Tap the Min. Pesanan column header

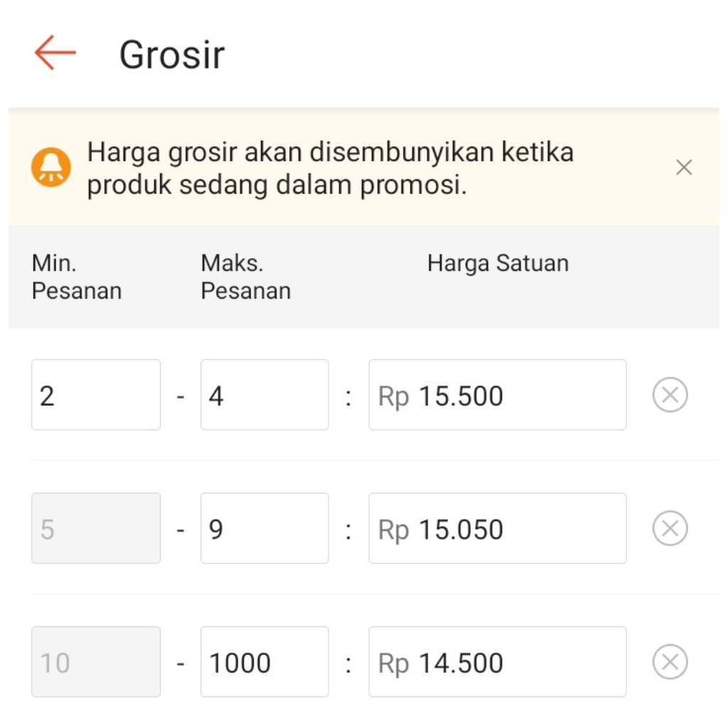pyautogui.click(x=77, y=277)
